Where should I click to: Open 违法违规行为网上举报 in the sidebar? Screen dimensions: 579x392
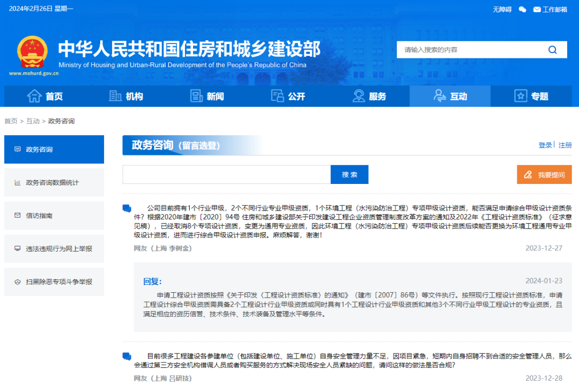tap(54, 249)
